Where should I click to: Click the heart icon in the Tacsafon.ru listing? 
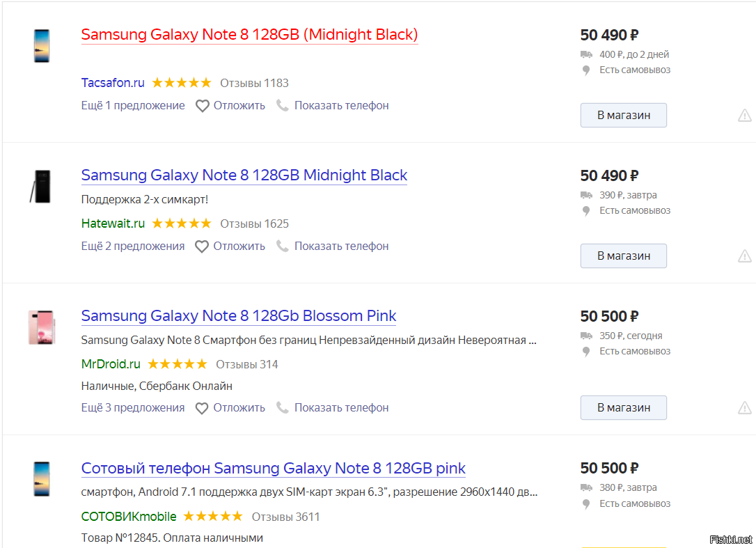pos(202,106)
